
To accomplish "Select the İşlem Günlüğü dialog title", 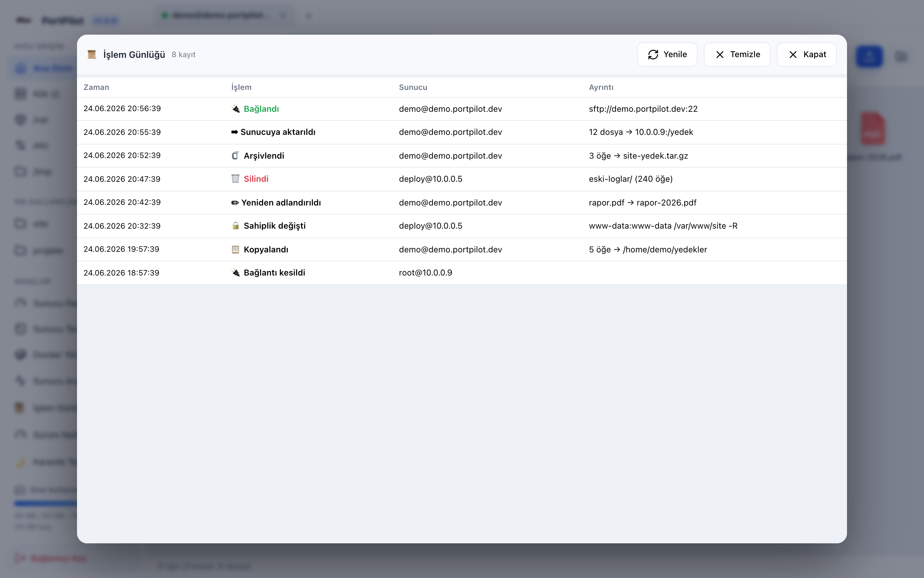I will [134, 55].
